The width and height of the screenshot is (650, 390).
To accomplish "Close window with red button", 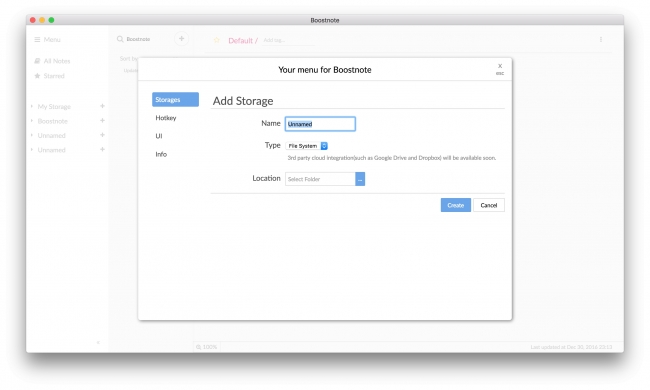I will [x=33, y=20].
